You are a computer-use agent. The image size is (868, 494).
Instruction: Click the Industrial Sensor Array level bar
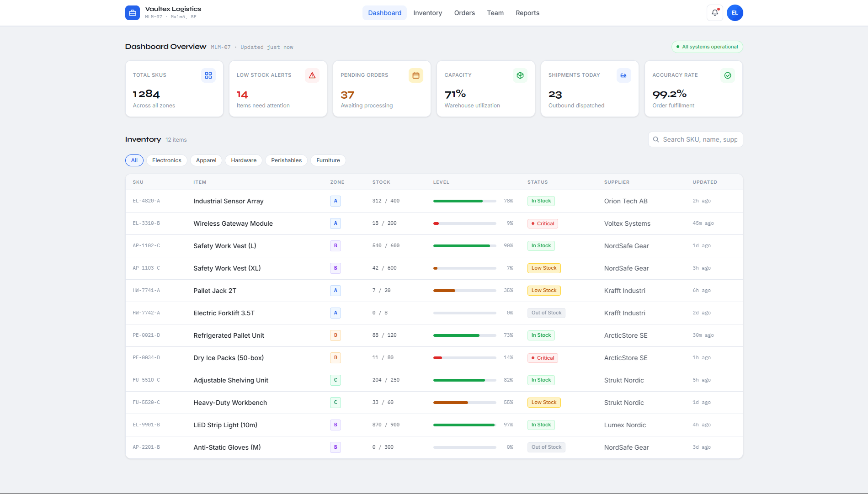(x=464, y=201)
